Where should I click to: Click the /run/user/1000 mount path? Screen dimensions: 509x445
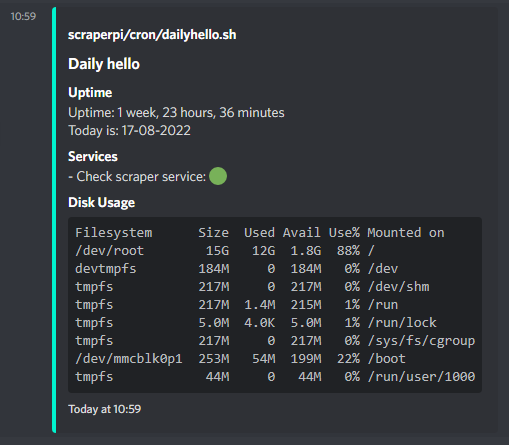(421, 377)
